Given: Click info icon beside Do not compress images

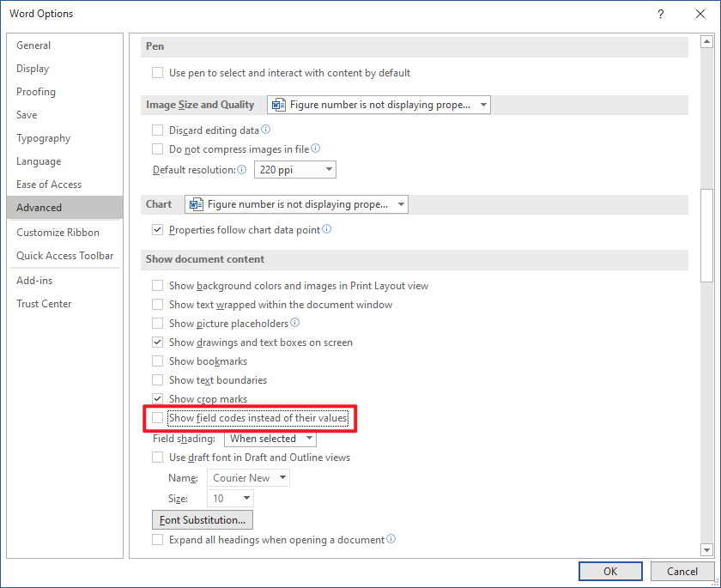Looking at the screenshot, I should point(316,149).
